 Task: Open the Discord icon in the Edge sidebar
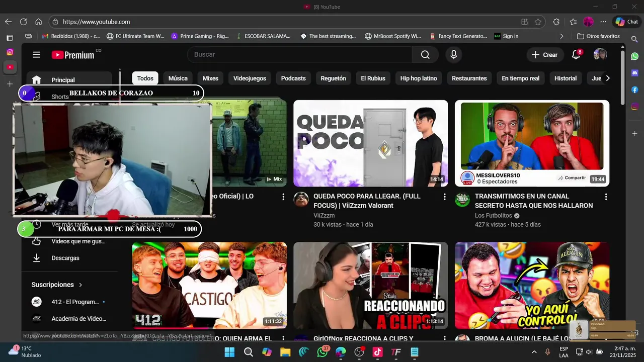click(634, 73)
